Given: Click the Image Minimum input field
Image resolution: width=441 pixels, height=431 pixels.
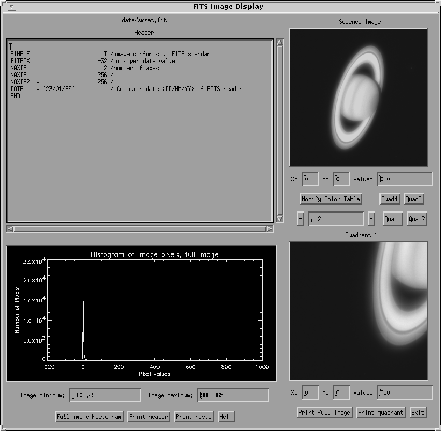Looking at the screenshot, I should (105, 395).
